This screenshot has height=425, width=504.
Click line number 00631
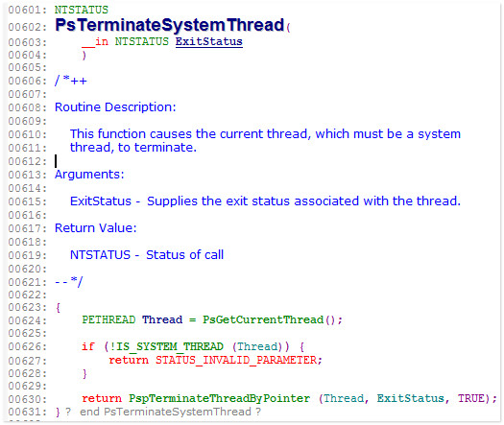click(x=27, y=413)
